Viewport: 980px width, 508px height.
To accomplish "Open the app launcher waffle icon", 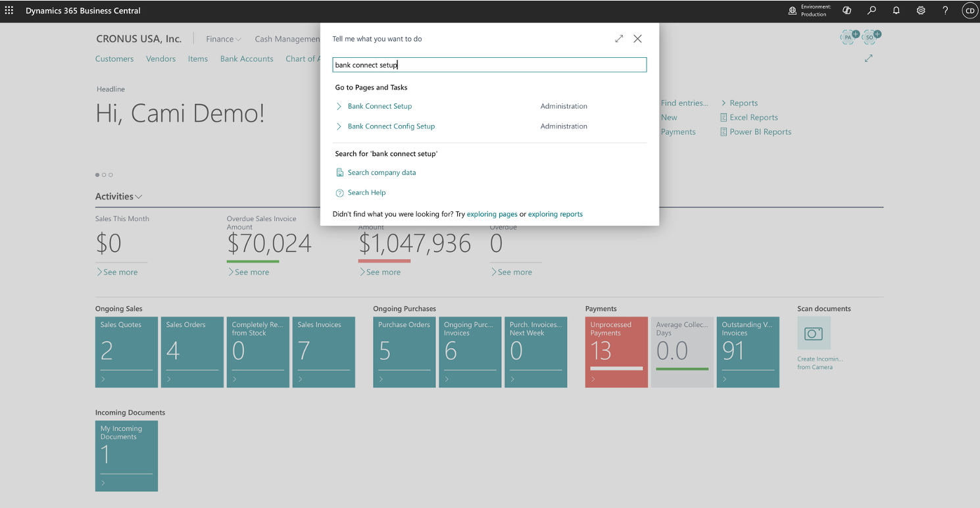I will coord(9,11).
